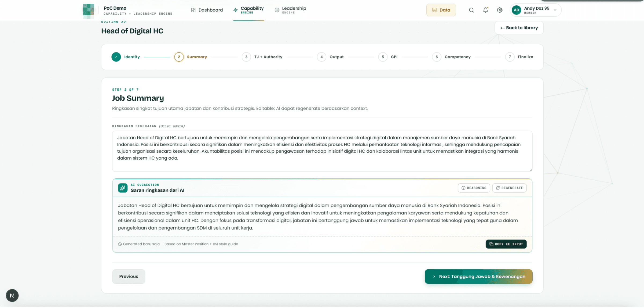Image resolution: width=644 pixels, height=308 pixels.
Task: Click the 'STEP 2 OF 7' label
Action: pos(125,90)
